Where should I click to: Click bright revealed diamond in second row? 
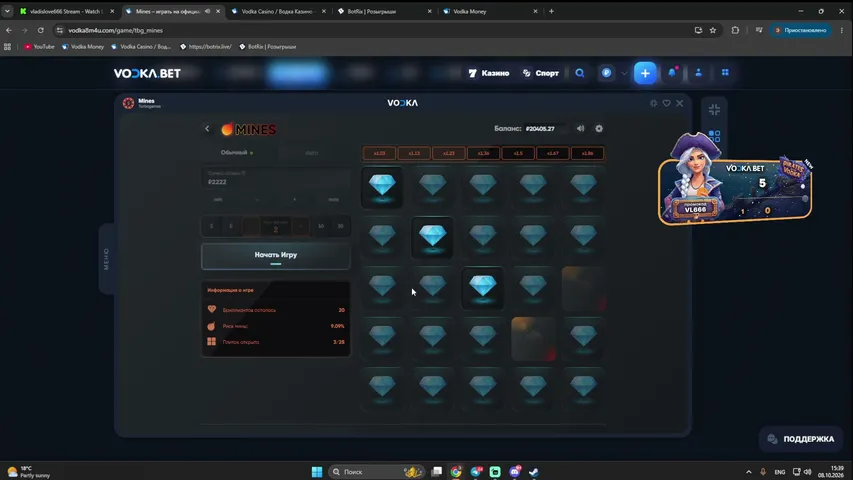[432, 237]
